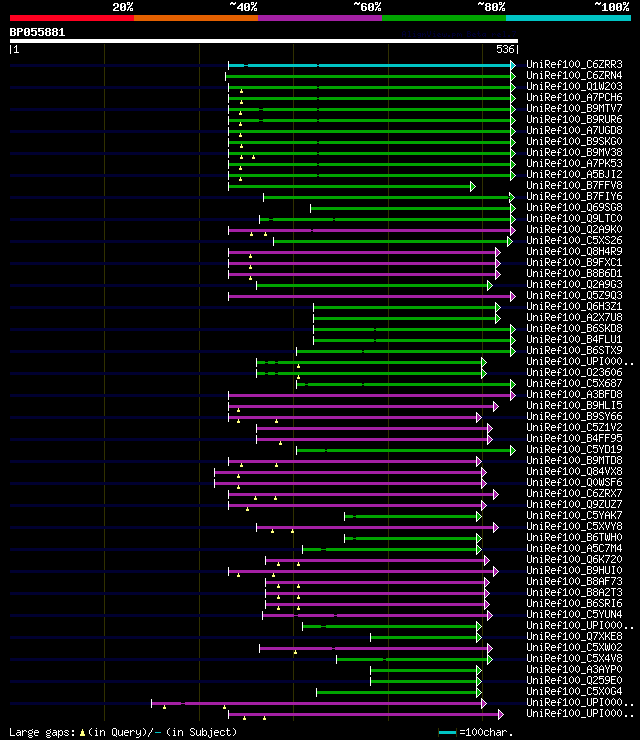640x740 pixels.
Task: Click hit label UniRef100_Q84VX8
Action: click(x=574, y=471)
